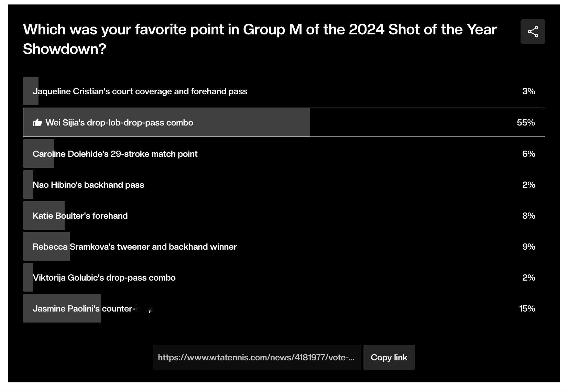
Task: Choose Wei Sijia's drop-lob-drop-pass combo
Action: coord(284,122)
